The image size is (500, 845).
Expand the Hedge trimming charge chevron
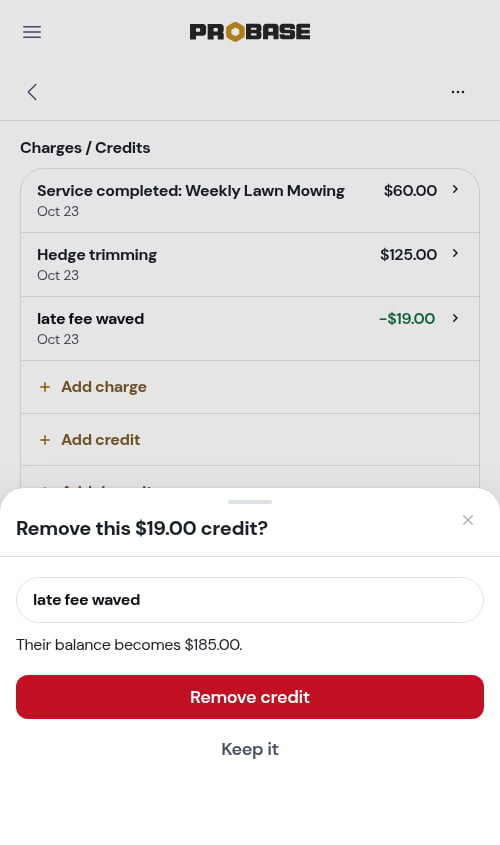[x=455, y=253]
